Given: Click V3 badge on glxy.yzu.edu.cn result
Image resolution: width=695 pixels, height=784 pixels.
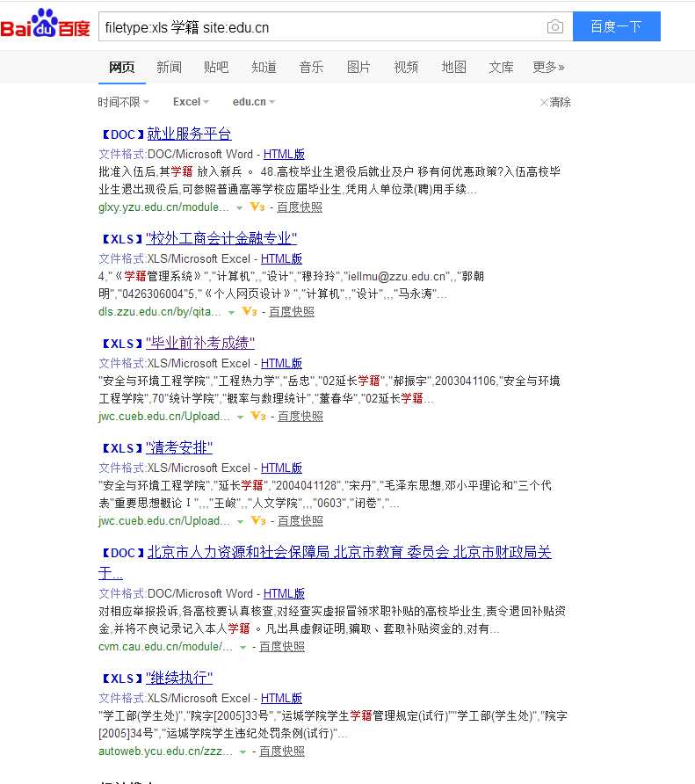Looking at the screenshot, I should 257,207.
